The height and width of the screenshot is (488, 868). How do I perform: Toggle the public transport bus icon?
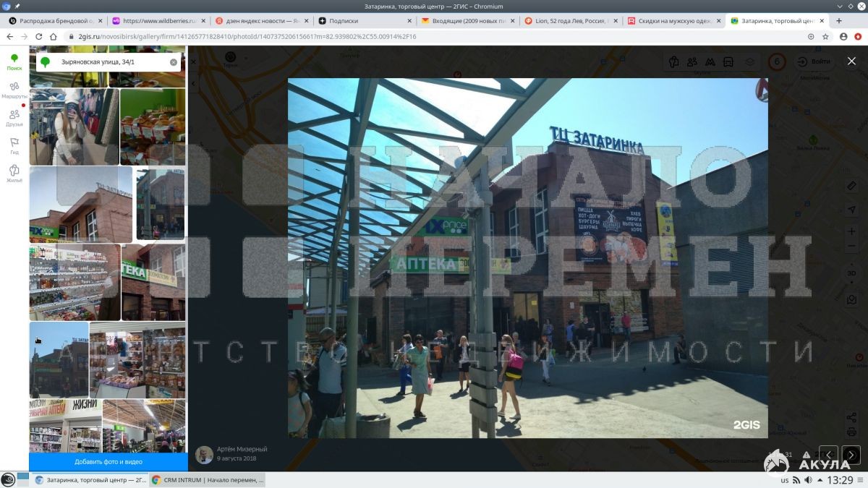(728, 61)
